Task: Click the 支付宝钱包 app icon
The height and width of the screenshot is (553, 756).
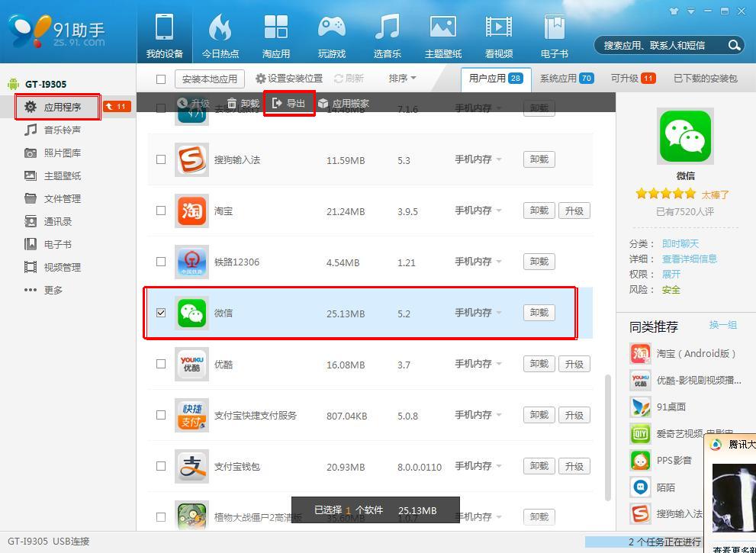Action: tap(191, 466)
